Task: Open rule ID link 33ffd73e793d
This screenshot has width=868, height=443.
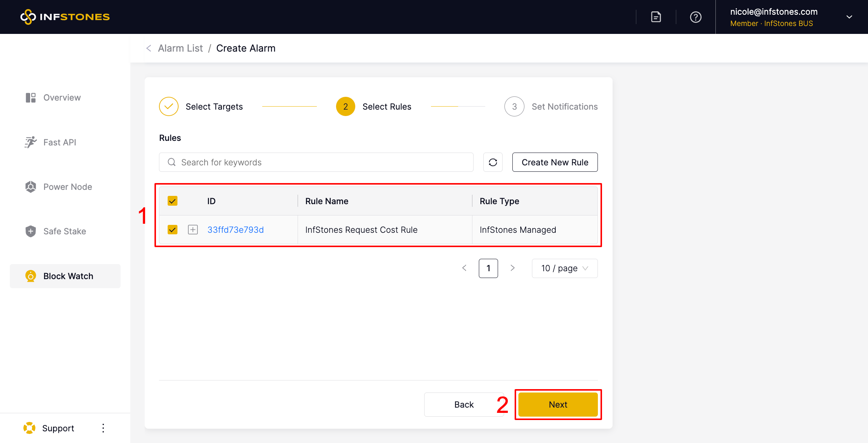Action: [x=235, y=230]
